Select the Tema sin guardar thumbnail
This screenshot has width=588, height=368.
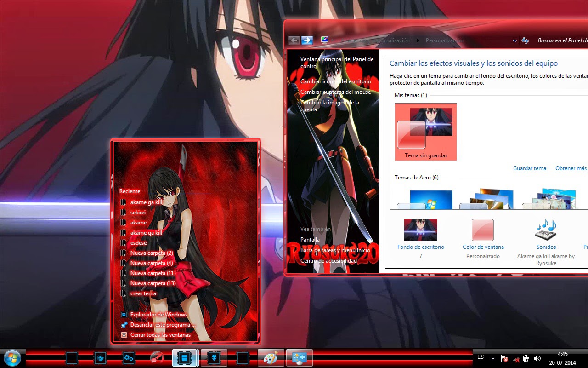426,132
